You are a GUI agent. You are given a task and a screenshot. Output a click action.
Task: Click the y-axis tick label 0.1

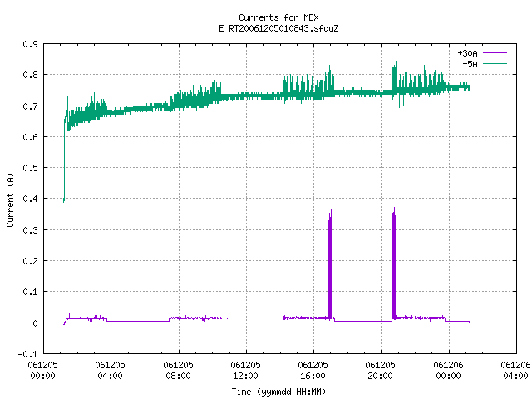coord(30,292)
